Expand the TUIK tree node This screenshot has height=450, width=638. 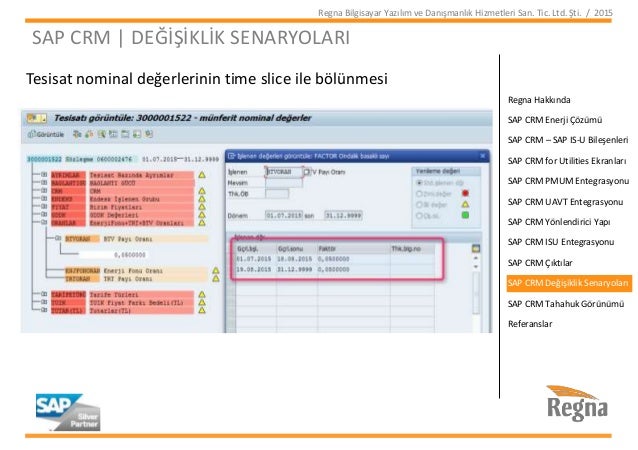[x=44, y=302]
